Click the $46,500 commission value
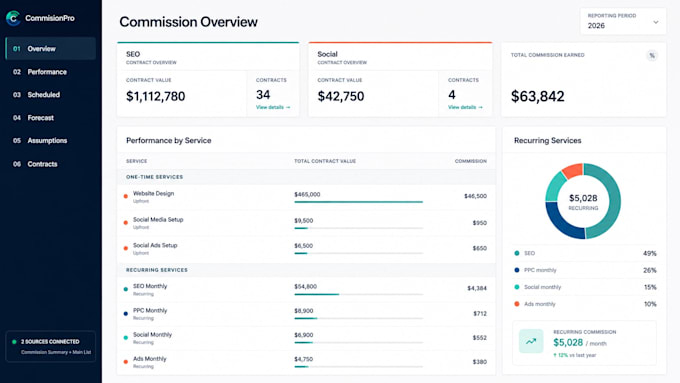The height and width of the screenshot is (383, 680). pyautogui.click(x=475, y=196)
